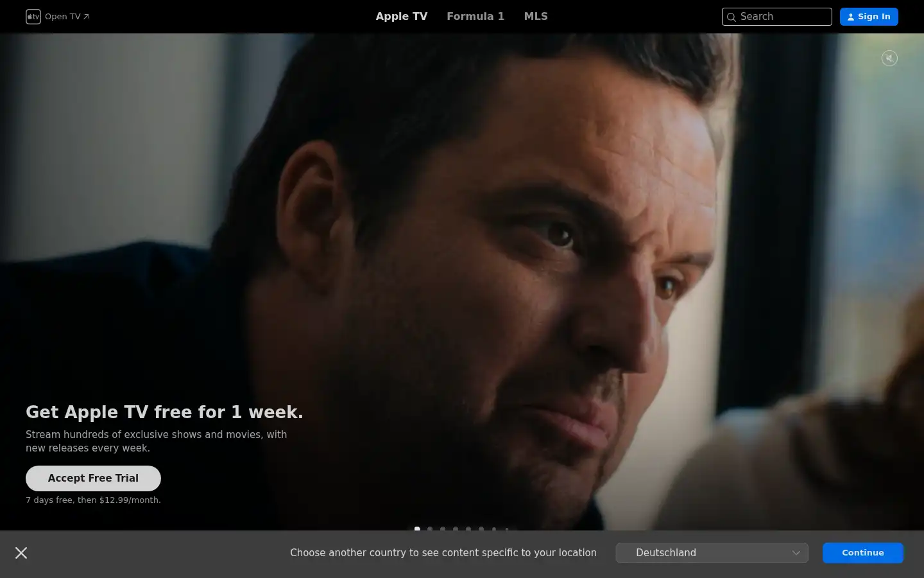The image size is (924, 578).
Task: Click the Apple TV logo icon
Action: [33, 17]
